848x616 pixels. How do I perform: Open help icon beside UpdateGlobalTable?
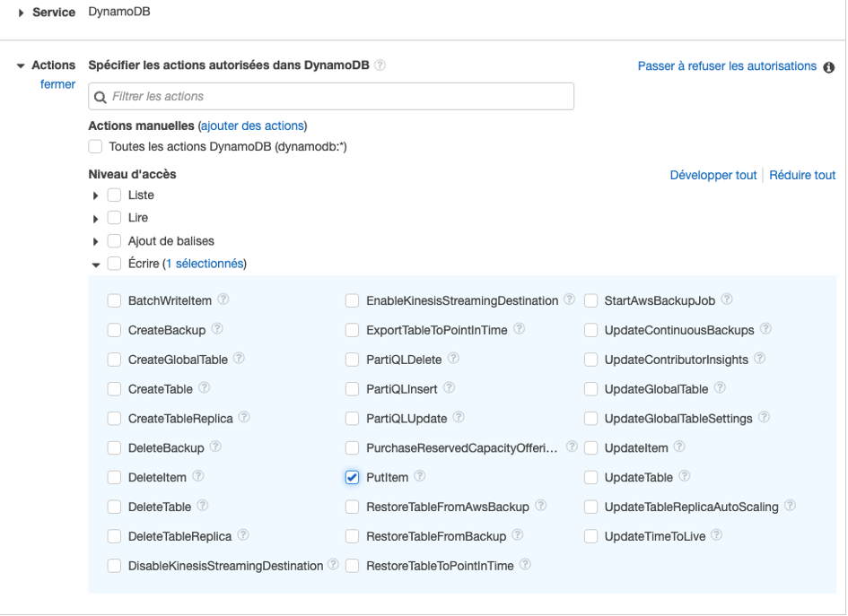720,387
